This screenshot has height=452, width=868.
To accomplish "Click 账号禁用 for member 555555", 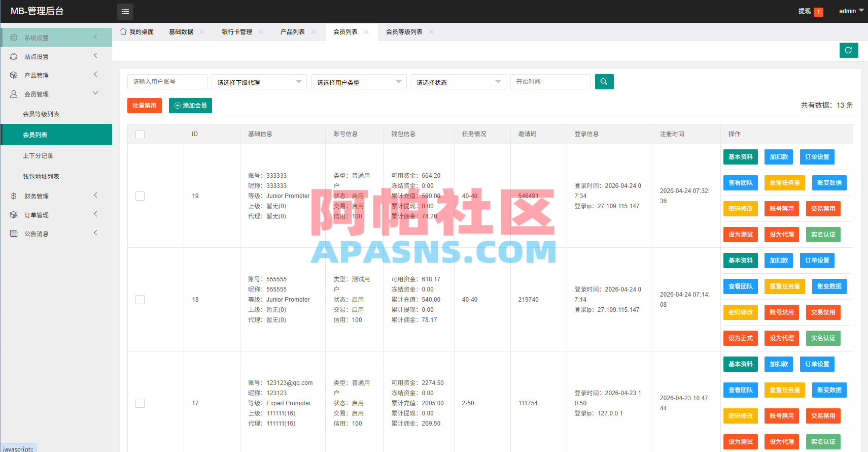I will (782, 312).
